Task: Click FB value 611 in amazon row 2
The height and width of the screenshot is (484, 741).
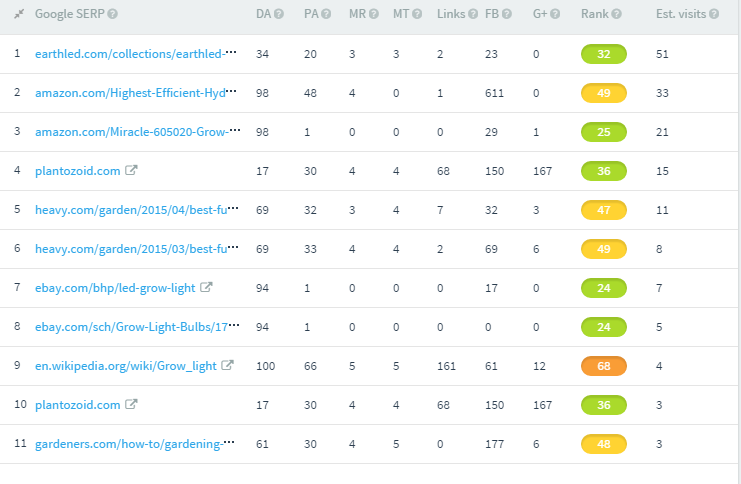Action: click(494, 93)
